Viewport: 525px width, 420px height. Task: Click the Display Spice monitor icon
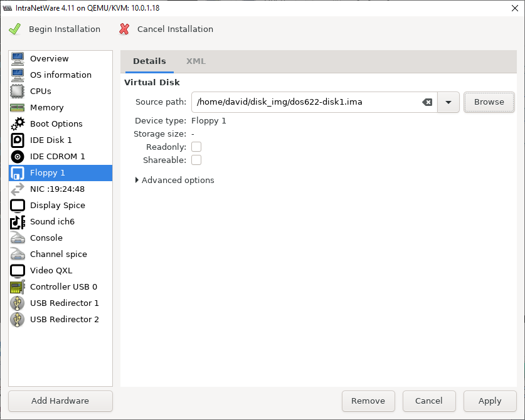[18, 206]
